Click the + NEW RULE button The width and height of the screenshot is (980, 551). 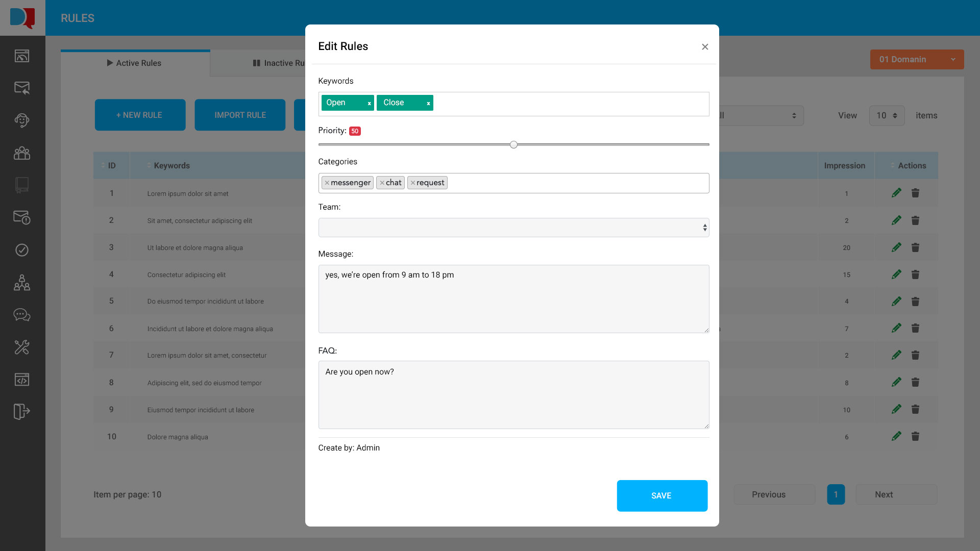click(140, 115)
